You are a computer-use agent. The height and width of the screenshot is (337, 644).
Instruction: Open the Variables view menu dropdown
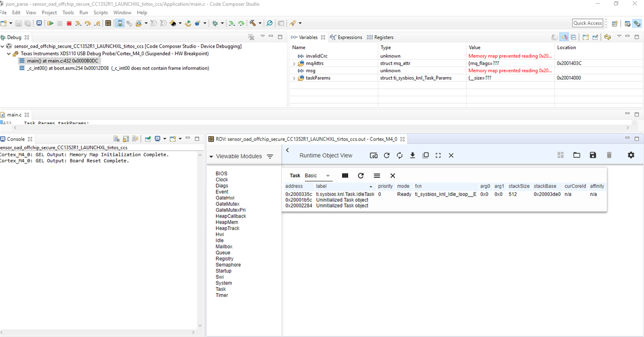[x=619, y=37]
